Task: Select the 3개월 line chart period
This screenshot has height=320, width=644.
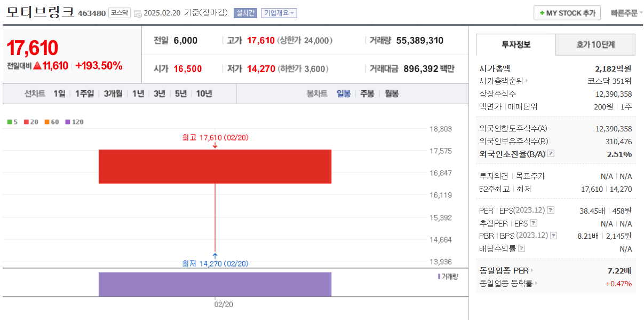Action: pyautogui.click(x=113, y=93)
